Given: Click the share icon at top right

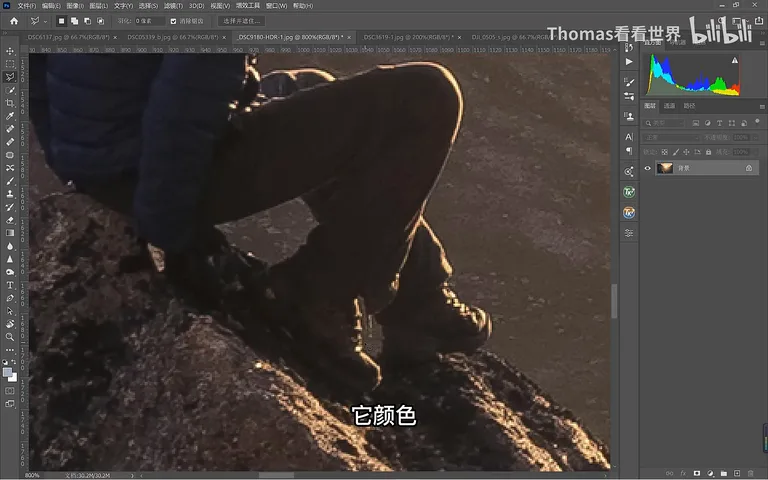Looking at the screenshot, I should pos(759,21).
